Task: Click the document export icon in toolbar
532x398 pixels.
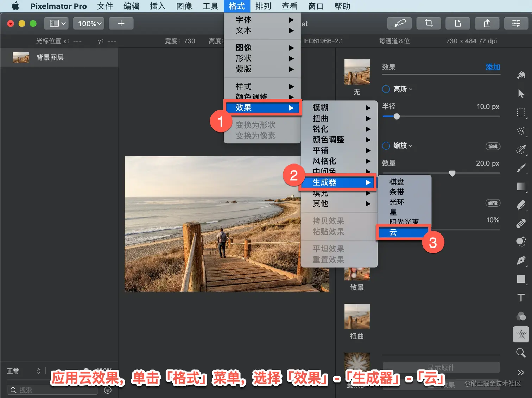Action: click(458, 23)
